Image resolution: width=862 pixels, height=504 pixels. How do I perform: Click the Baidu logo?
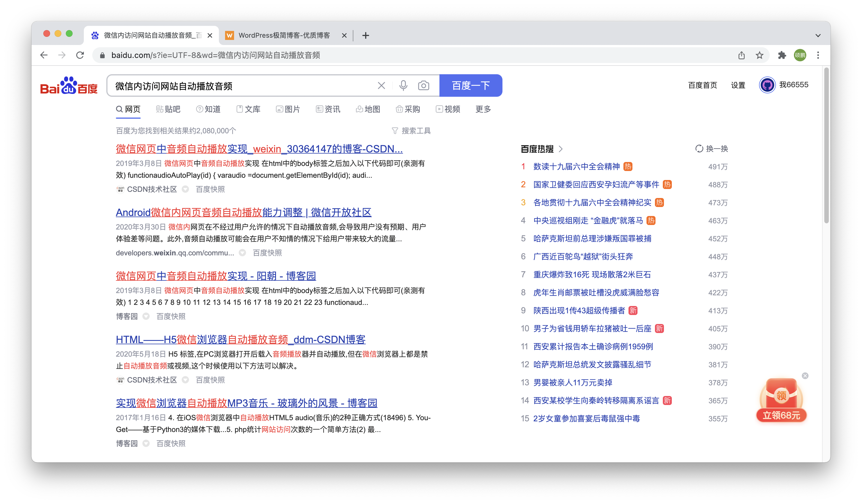click(69, 85)
